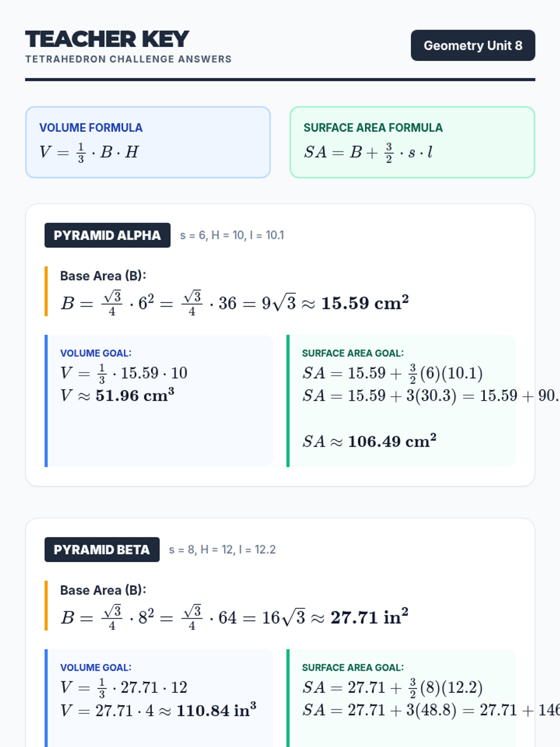Click the V = 1/3 · B · H formula
This screenshot has height=747, width=560.
click(89, 152)
